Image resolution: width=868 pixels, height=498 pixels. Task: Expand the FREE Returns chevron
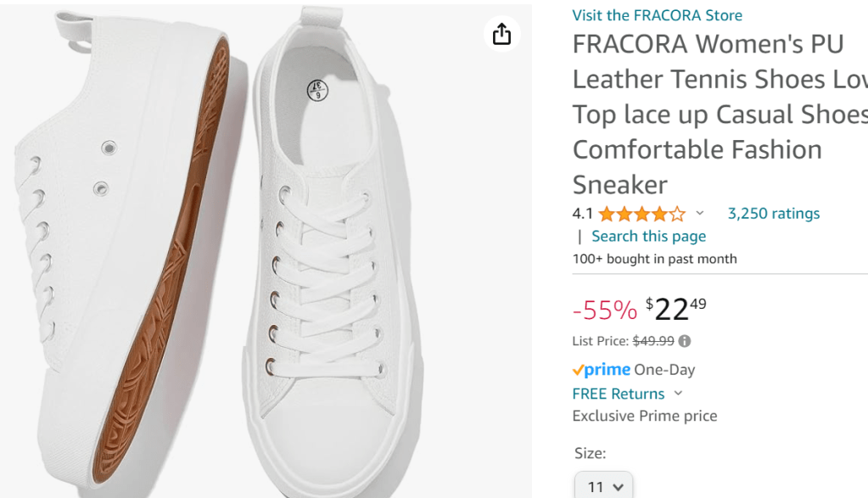click(678, 394)
